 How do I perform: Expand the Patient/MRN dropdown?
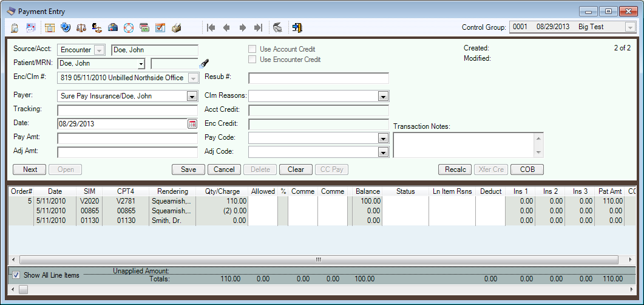tap(141, 64)
